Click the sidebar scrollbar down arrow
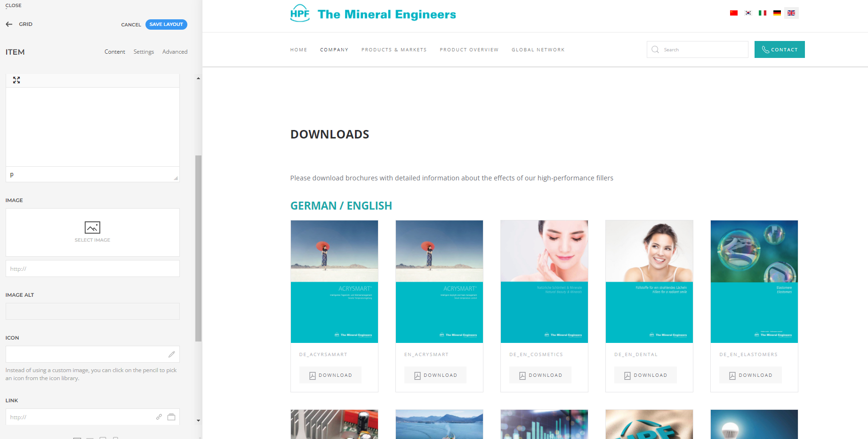868x439 pixels. click(x=198, y=420)
